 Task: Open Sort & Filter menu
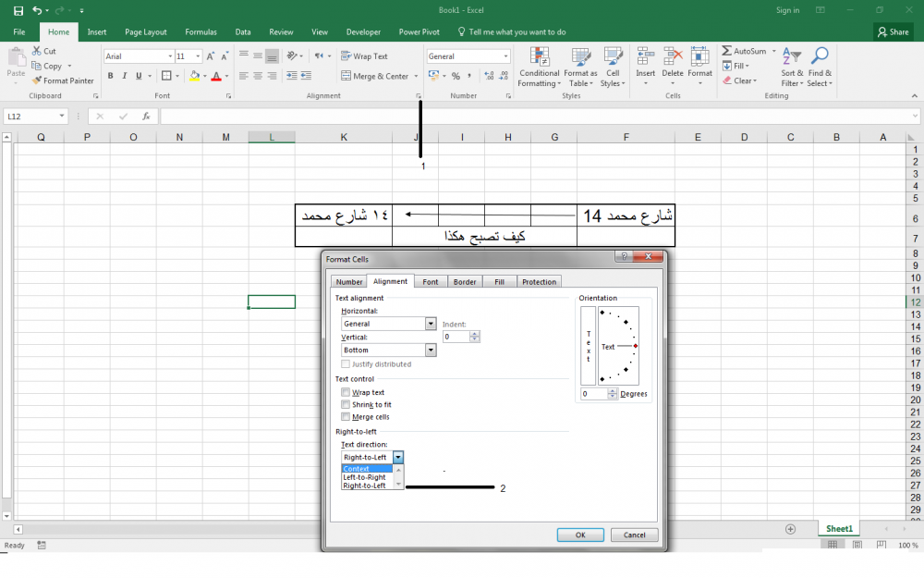[792, 68]
